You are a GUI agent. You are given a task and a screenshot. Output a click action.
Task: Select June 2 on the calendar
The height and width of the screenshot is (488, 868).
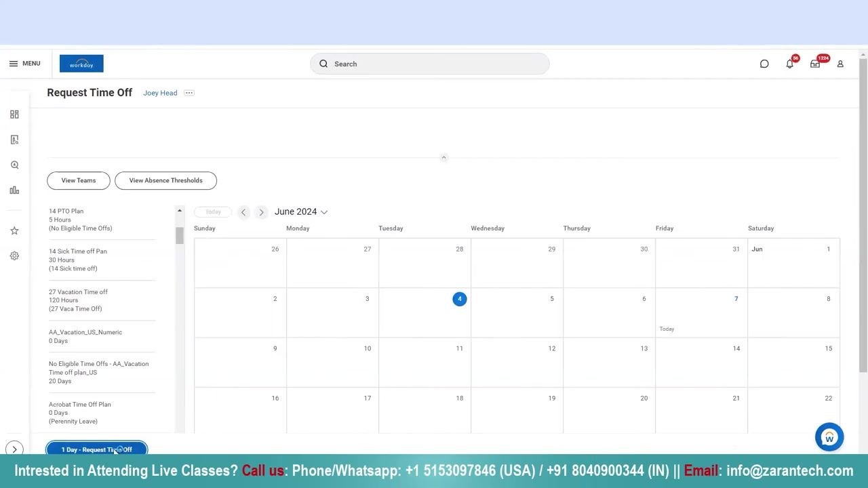tap(241, 313)
